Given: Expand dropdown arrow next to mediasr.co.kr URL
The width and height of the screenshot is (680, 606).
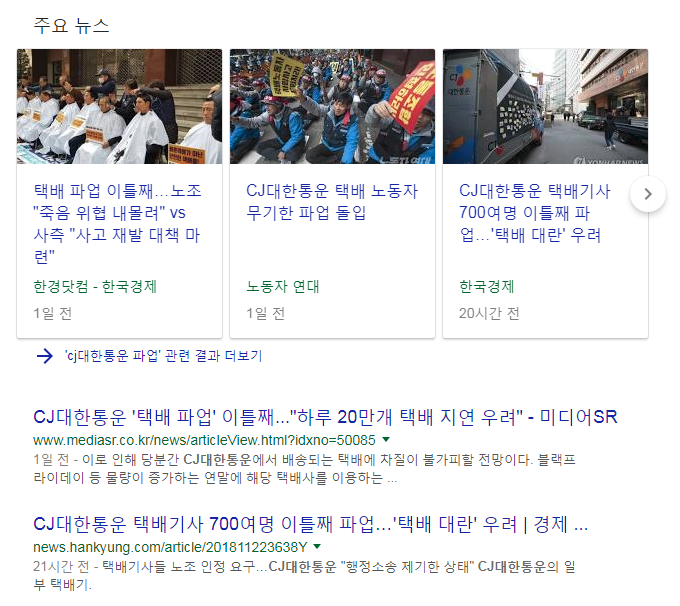Looking at the screenshot, I should pyautogui.click(x=386, y=439).
